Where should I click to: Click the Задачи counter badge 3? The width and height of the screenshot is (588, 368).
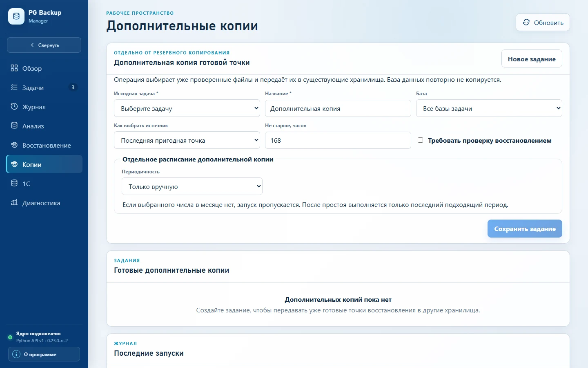[73, 87]
